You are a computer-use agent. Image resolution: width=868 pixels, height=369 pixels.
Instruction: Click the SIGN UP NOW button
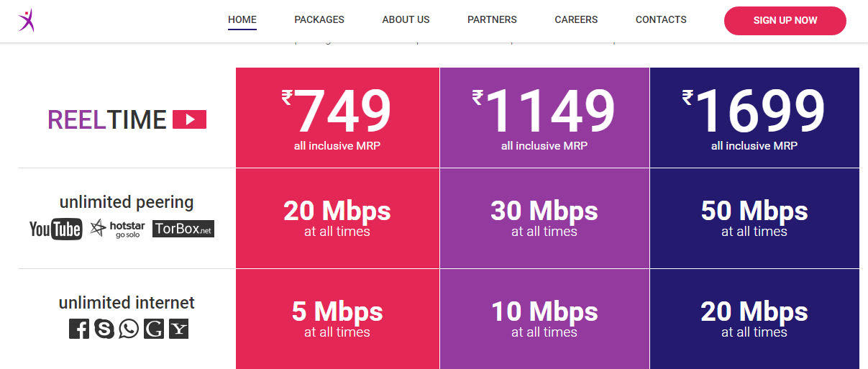point(785,21)
